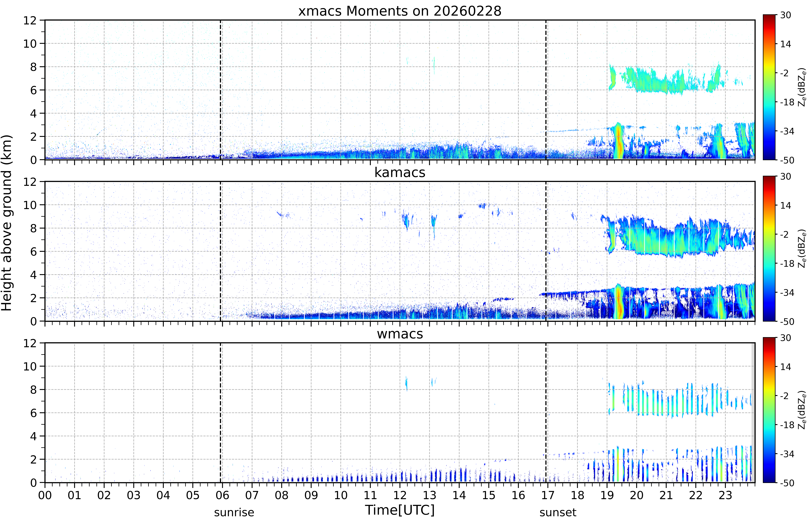Image resolution: width=812 pixels, height=524 pixels.
Task: Click the sunrise dashed line in xmacs panel
Action: click(220, 90)
